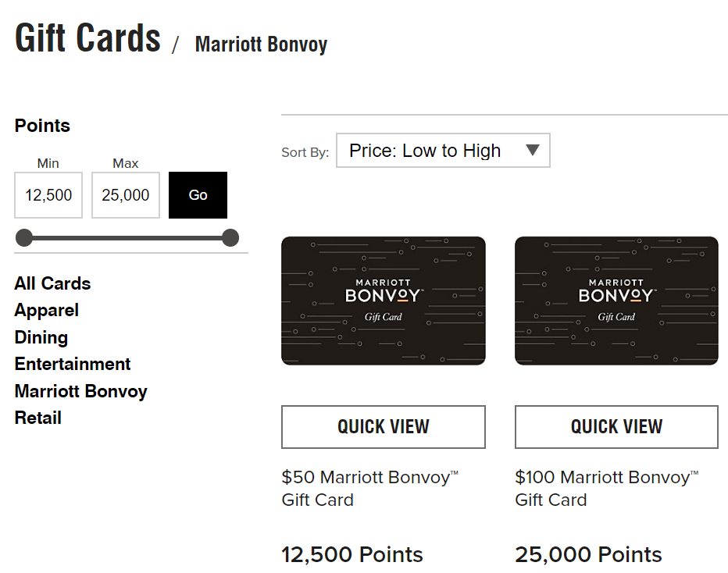Edit the Min points field
The width and height of the screenshot is (728, 573).
coord(48,195)
